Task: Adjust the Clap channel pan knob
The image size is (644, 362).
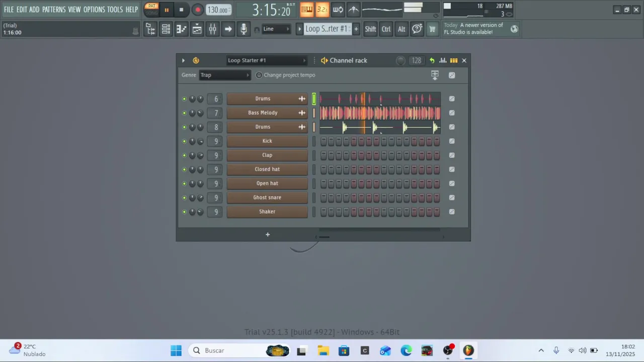Action: tap(192, 155)
